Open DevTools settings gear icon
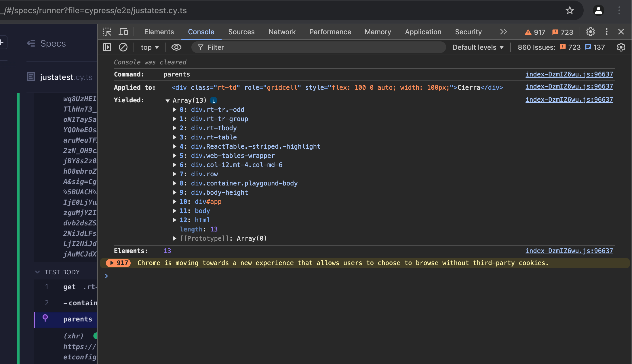This screenshot has width=632, height=364. (590, 32)
